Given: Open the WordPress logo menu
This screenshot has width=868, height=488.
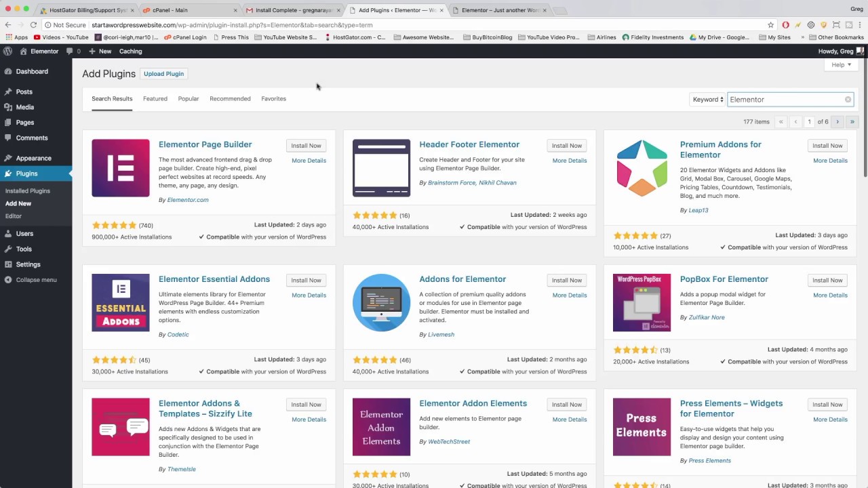Looking at the screenshot, I should [x=7, y=52].
